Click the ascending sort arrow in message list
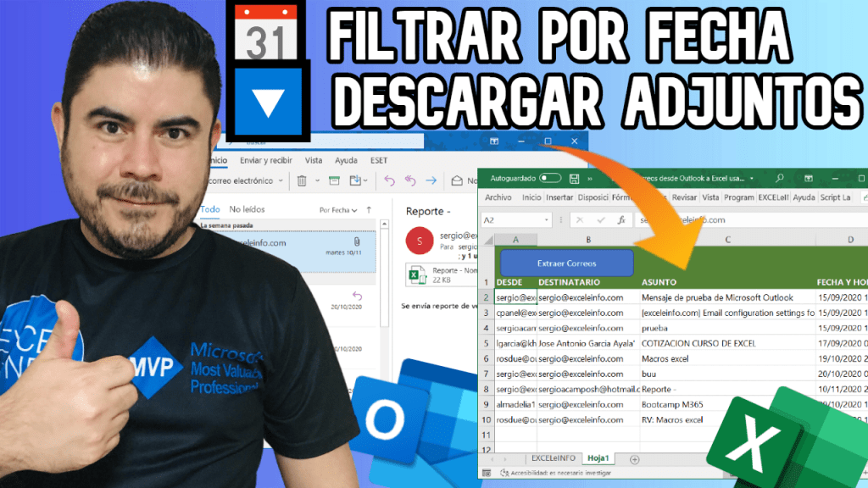This screenshot has height=488, width=868. 369,210
